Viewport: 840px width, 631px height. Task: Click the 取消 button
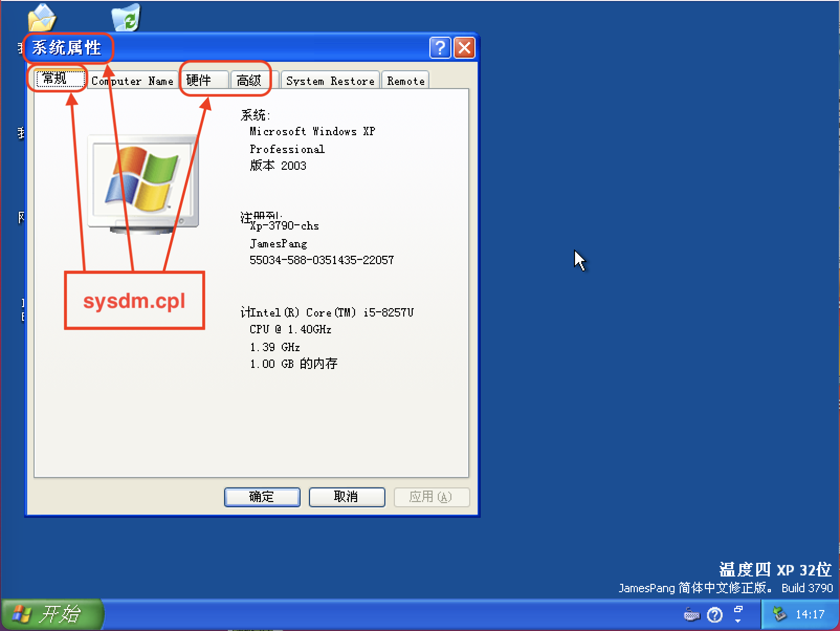(x=347, y=497)
